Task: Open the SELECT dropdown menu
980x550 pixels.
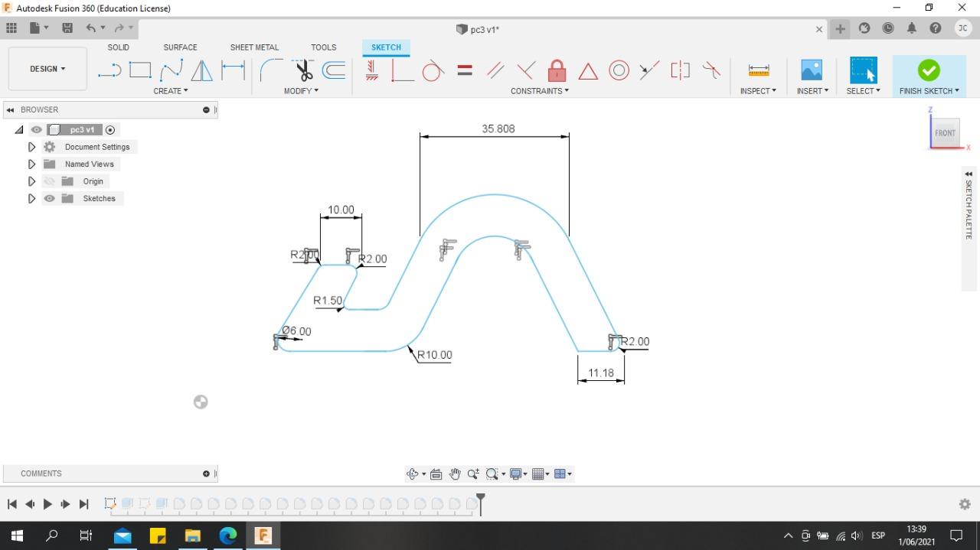Action: pyautogui.click(x=863, y=91)
